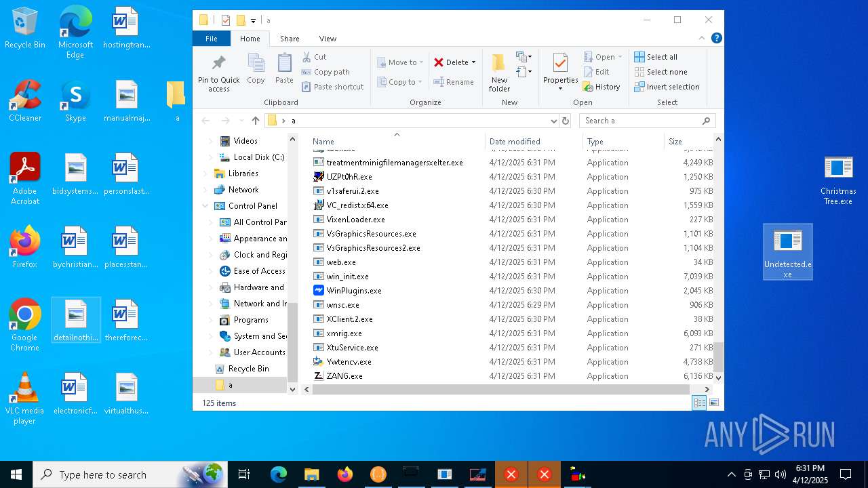
Task: Click Copy path command
Action: coord(325,72)
